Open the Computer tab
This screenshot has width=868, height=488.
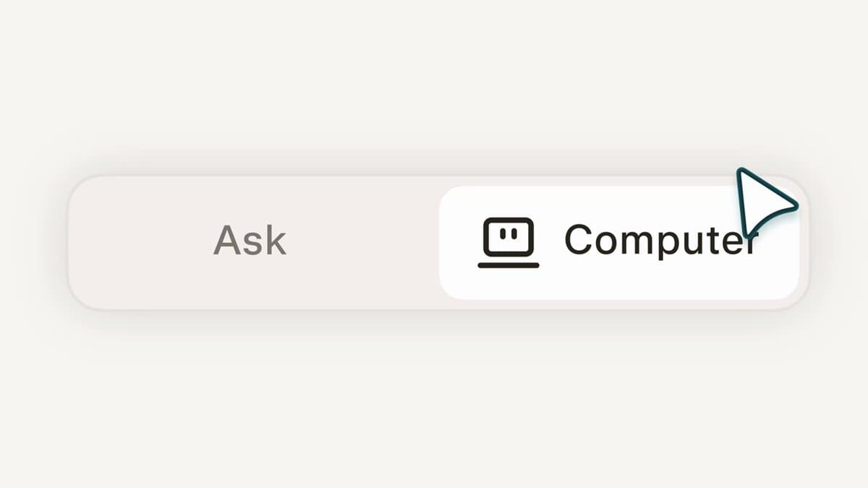click(x=618, y=242)
